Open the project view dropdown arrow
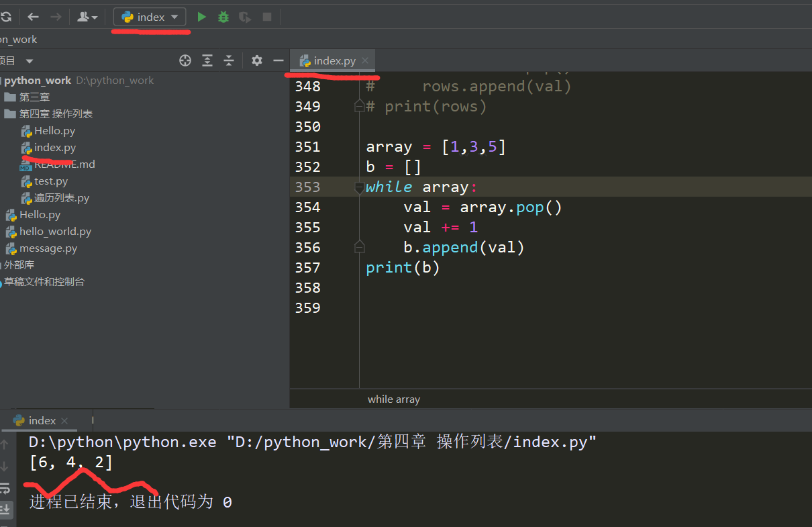The image size is (812, 527). tap(30, 61)
